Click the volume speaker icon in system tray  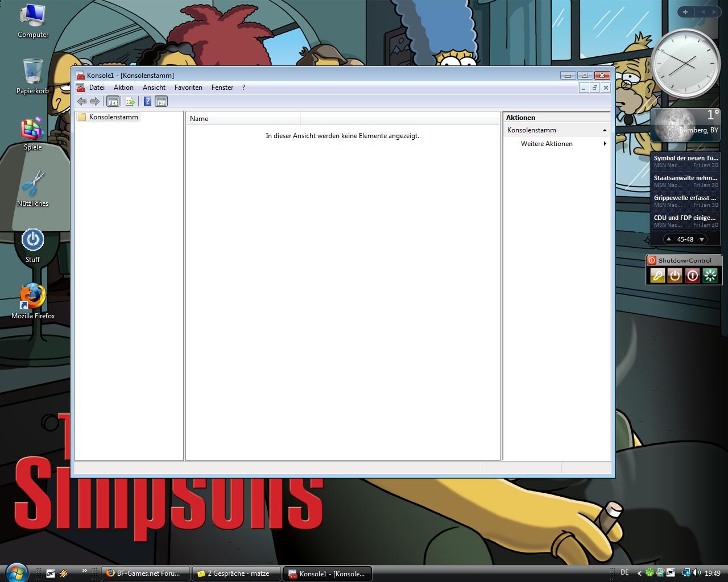(x=697, y=573)
